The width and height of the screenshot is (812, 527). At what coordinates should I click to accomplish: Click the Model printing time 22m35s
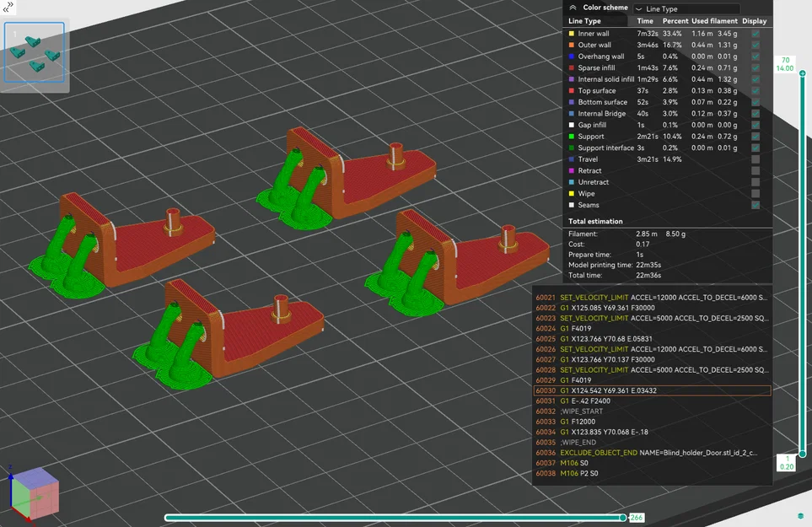pyautogui.click(x=648, y=265)
